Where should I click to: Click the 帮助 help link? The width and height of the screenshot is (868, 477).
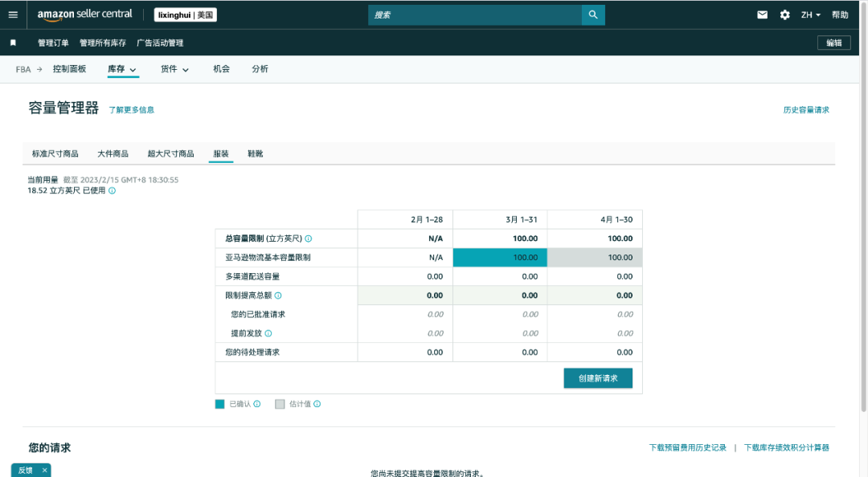[840, 15]
